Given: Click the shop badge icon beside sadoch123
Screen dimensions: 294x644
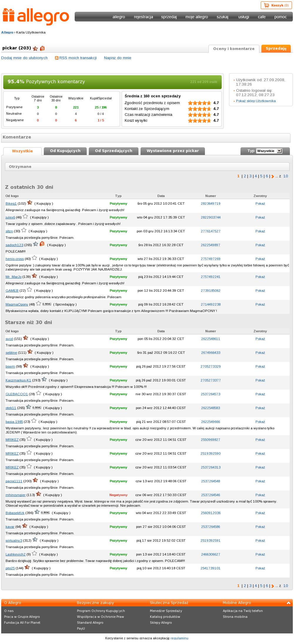Looking at the screenshot, I should tap(42, 244).
